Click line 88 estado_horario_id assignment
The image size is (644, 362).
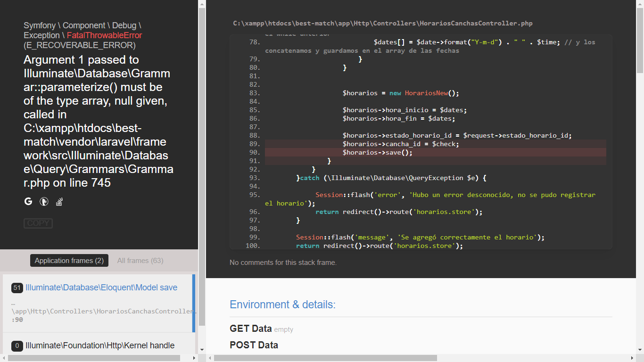click(x=457, y=135)
